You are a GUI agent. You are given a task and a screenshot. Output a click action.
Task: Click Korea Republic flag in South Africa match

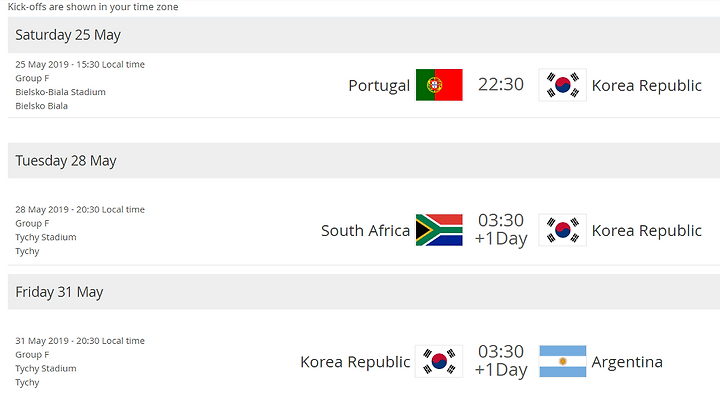click(x=562, y=230)
